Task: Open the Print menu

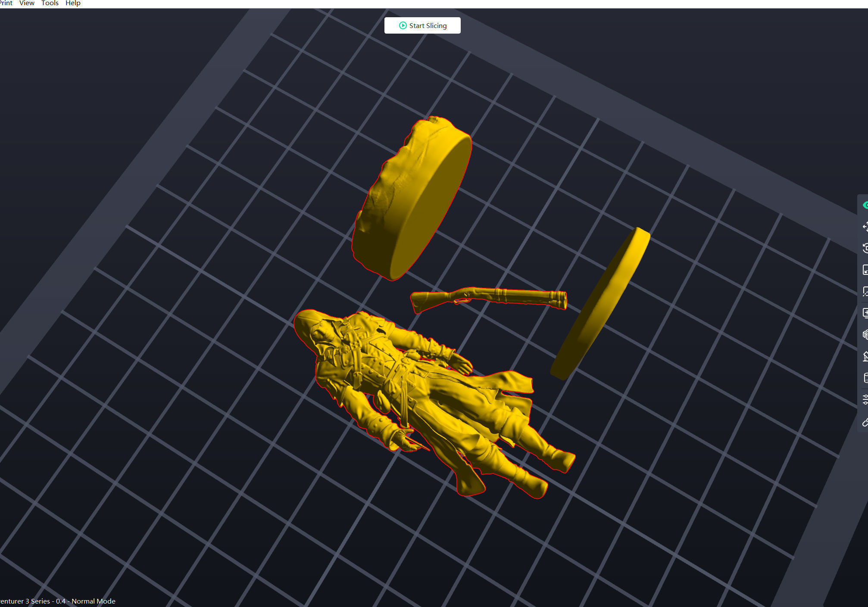Action: (x=6, y=3)
